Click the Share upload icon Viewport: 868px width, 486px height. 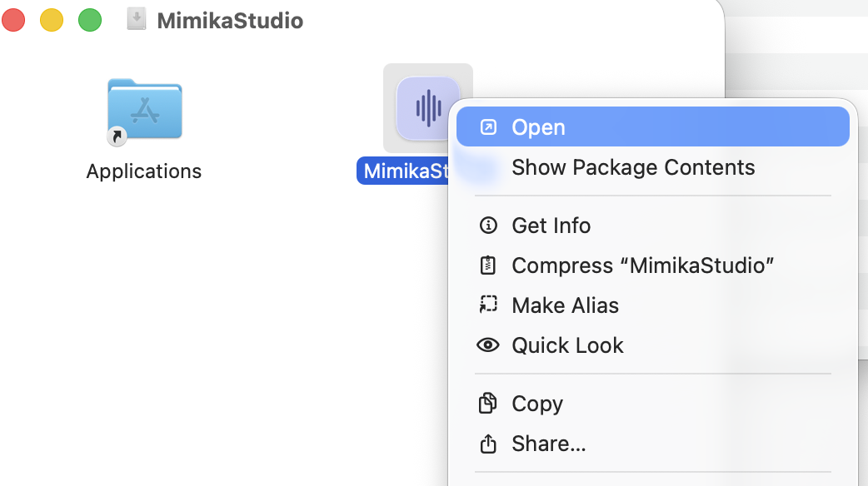pos(488,443)
